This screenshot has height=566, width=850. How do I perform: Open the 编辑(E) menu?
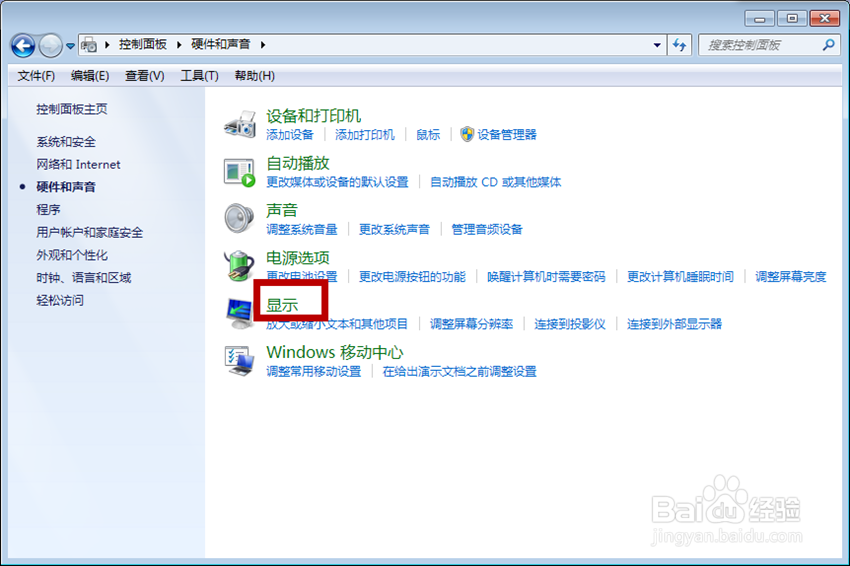[89, 75]
